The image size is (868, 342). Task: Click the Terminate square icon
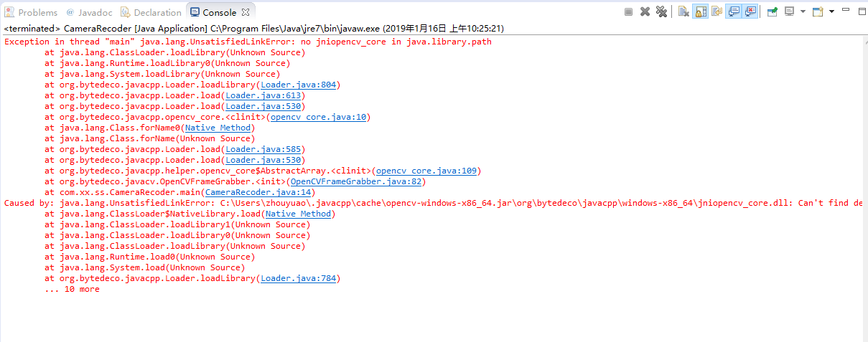(628, 11)
